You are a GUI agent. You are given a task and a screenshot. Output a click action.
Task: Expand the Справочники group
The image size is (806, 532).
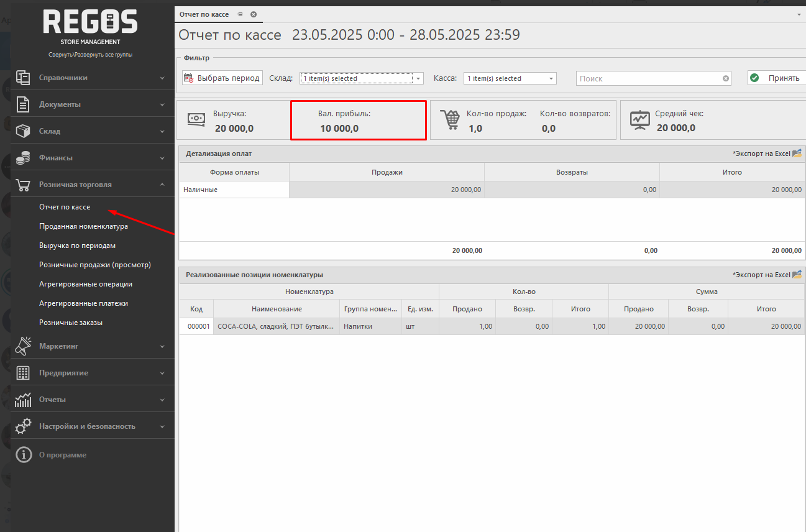pyautogui.click(x=162, y=78)
